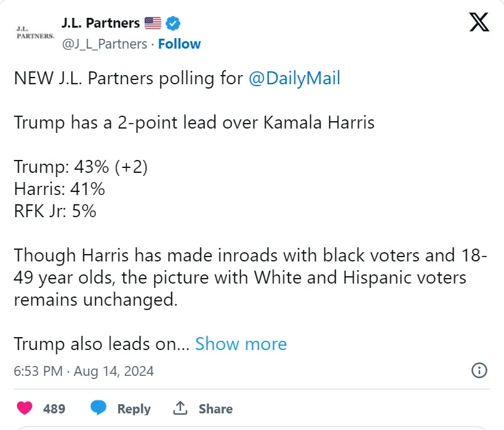Click the J.L. Partners display name

click(100, 23)
